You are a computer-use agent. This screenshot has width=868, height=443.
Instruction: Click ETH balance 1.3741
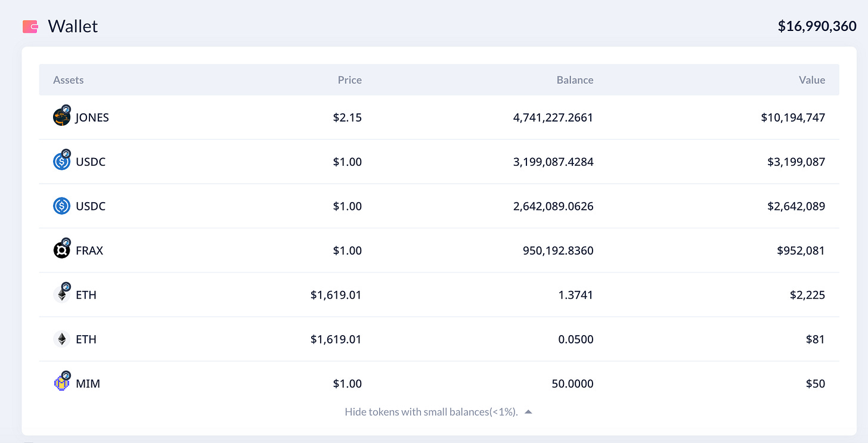click(576, 295)
